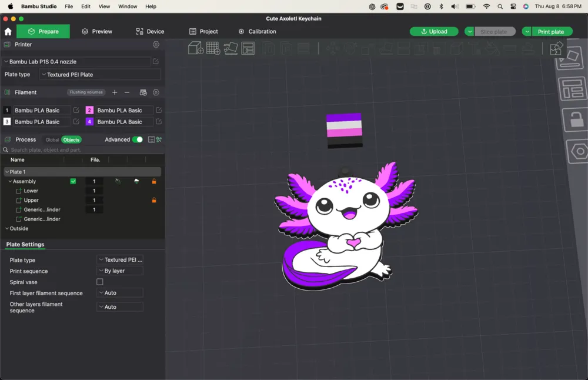Remove a filament with minus icon
This screenshot has width=588, height=380.
coord(127,92)
